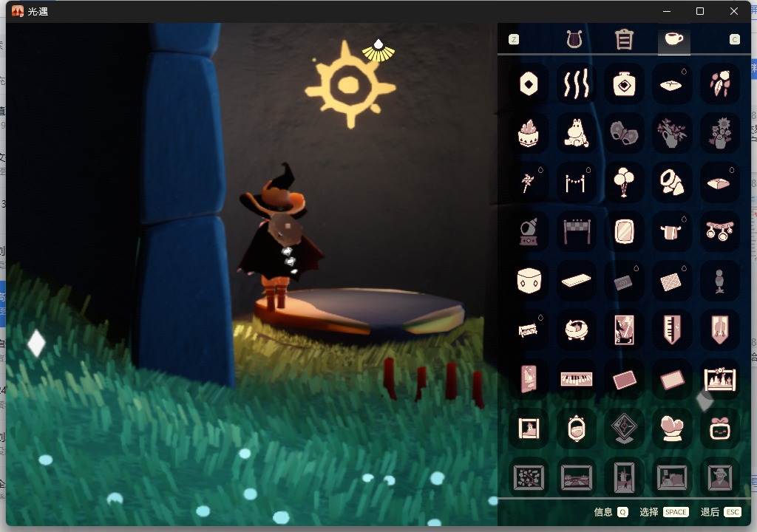Pick the flat wooden plank prop
The width and height of the screenshot is (757, 532).
[x=576, y=281]
